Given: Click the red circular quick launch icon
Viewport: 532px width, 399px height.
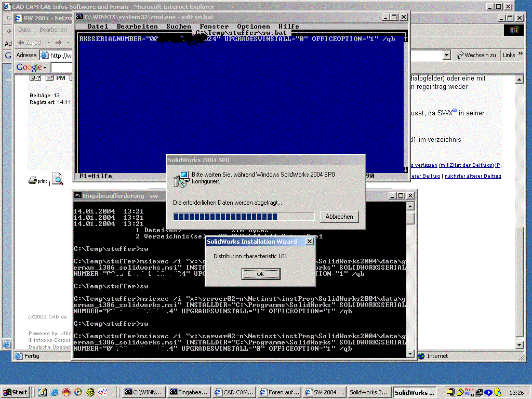Looking at the screenshot, I should tap(66, 392).
